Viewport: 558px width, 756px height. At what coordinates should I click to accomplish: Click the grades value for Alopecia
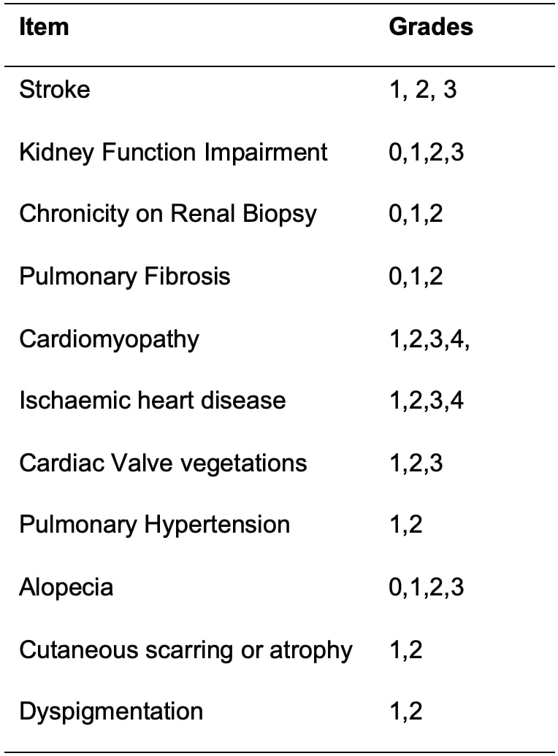coord(427,587)
